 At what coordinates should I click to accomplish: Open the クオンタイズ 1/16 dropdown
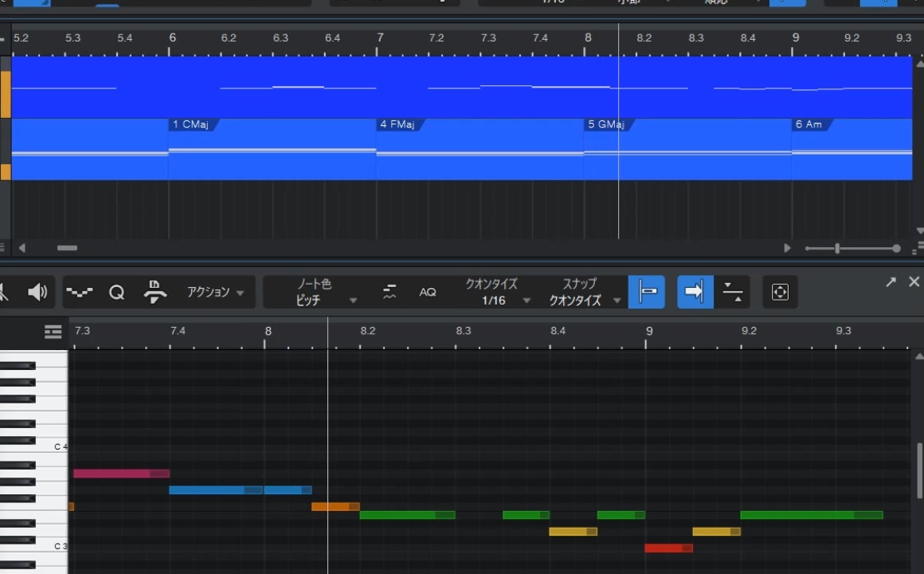[498, 292]
